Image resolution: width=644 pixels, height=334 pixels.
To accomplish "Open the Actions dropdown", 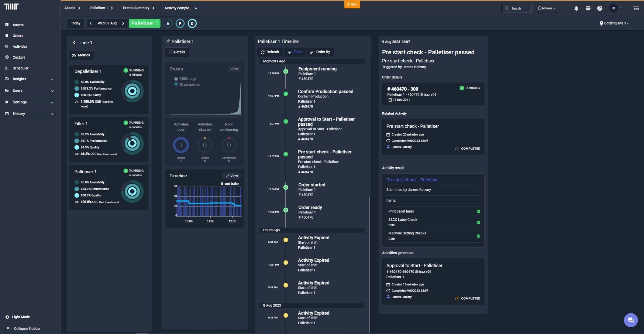I will click(x=546, y=8).
